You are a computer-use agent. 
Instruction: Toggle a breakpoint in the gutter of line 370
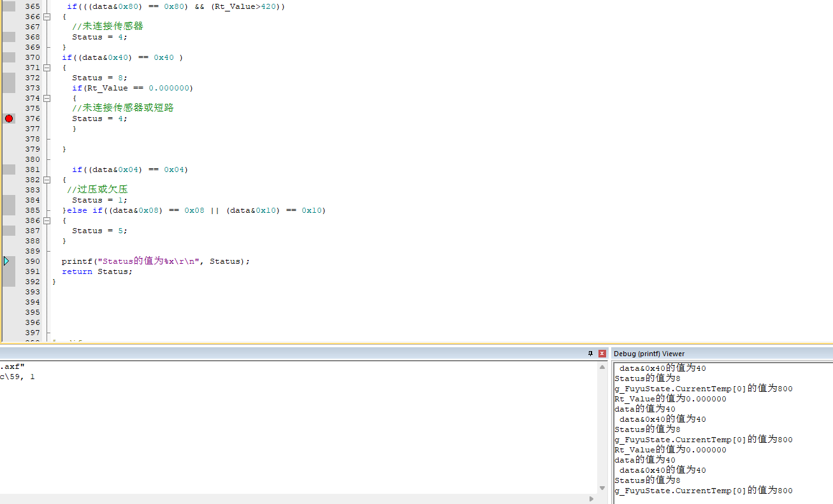click(9, 57)
